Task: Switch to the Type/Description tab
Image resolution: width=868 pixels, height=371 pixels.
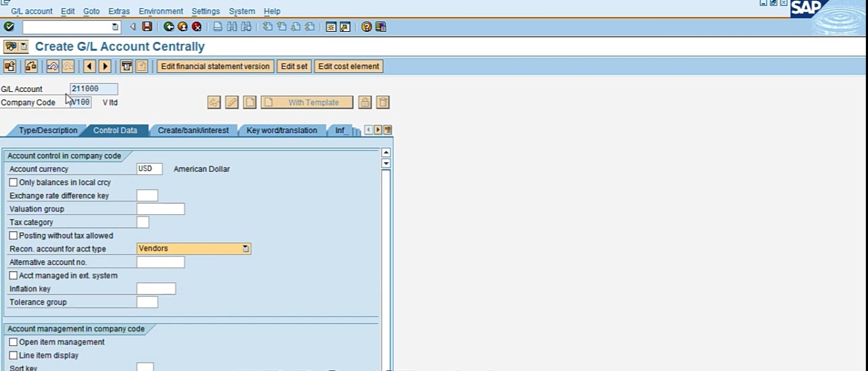Action: 47,130
